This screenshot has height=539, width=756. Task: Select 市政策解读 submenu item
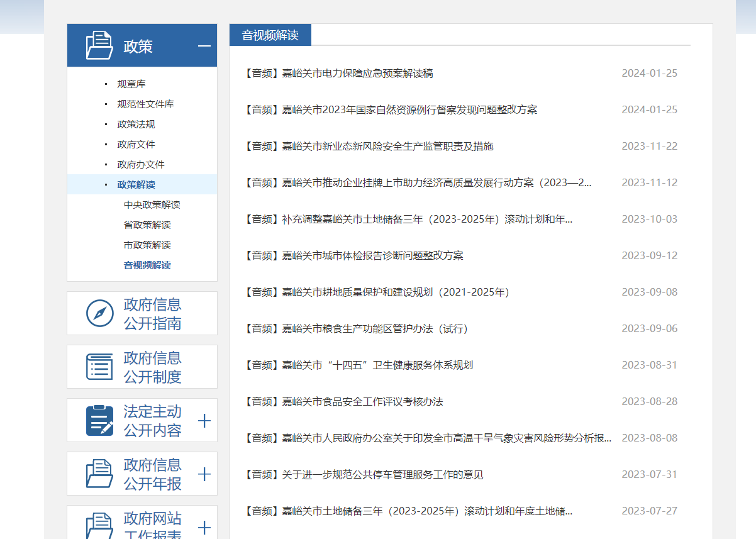[x=147, y=245]
